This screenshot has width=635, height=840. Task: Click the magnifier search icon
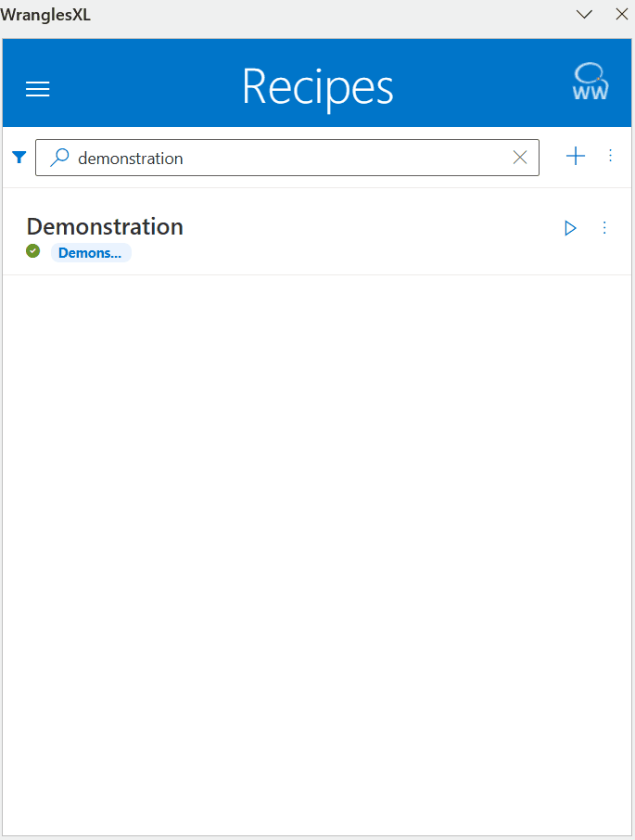59,158
